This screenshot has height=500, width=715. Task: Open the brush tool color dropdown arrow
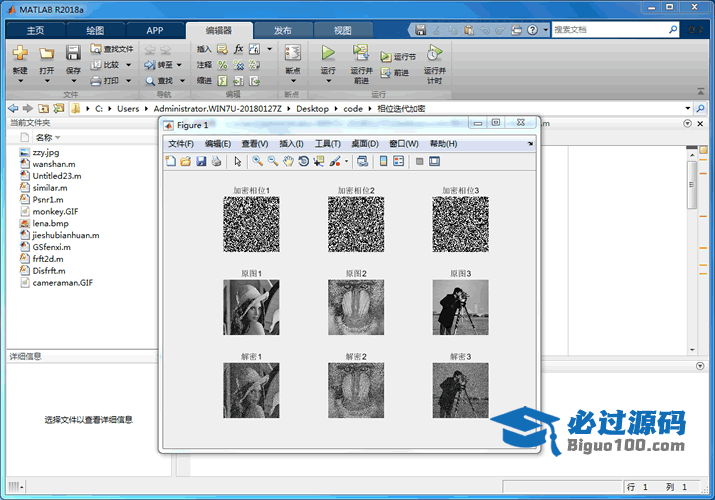(x=347, y=161)
